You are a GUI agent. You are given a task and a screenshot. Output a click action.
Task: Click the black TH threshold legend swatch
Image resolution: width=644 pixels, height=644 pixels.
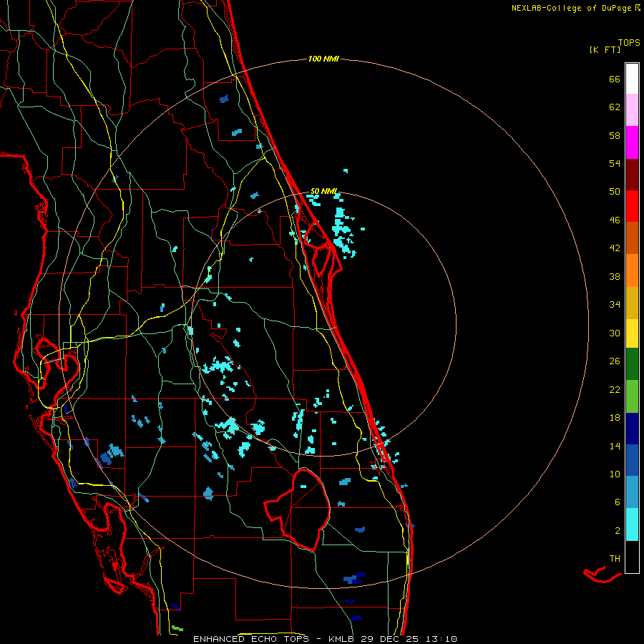[632, 557]
